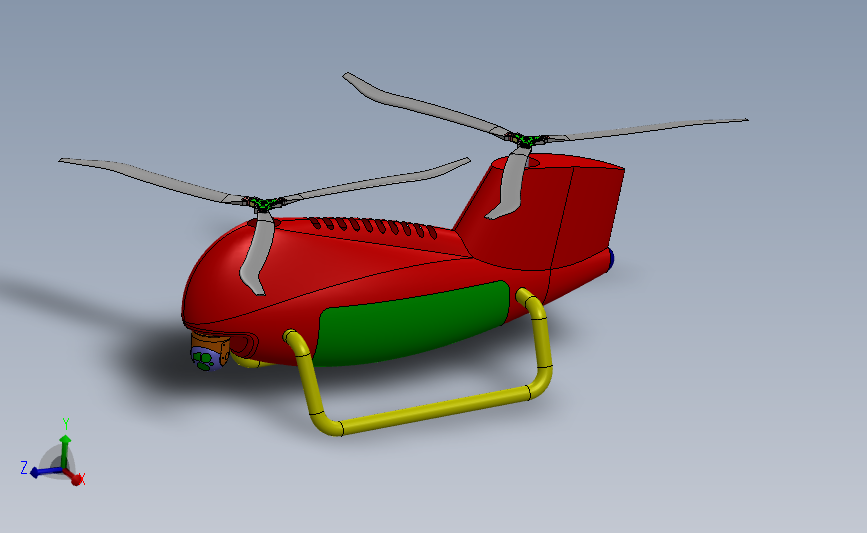Pick the front rotor hub
This screenshot has width=867, height=533.
pyautogui.click(x=263, y=203)
